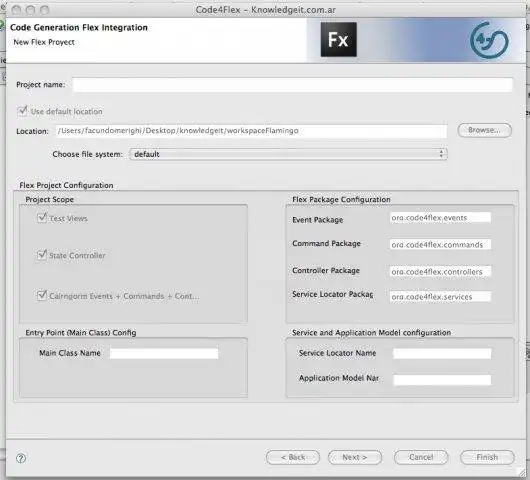Toggle the Use default location checkbox
530x480 pixels.
tap(22, 111)
